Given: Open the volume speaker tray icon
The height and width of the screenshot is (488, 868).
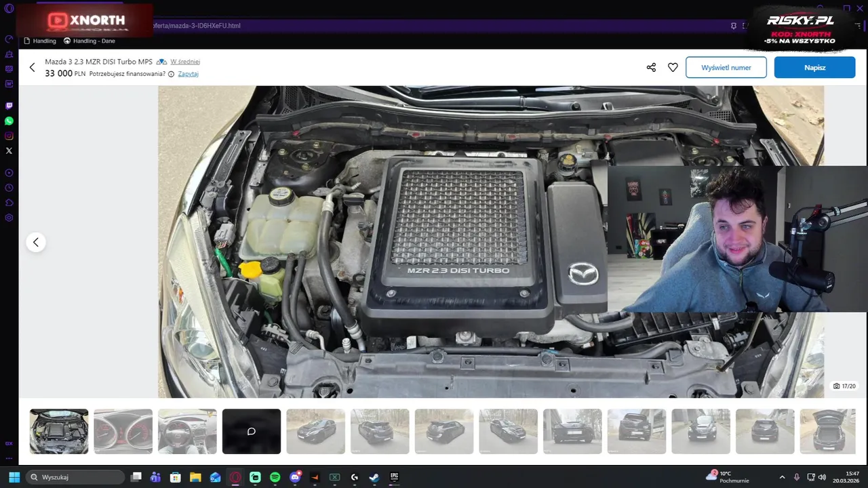Looking at the screenshot, I should point(822,477).
